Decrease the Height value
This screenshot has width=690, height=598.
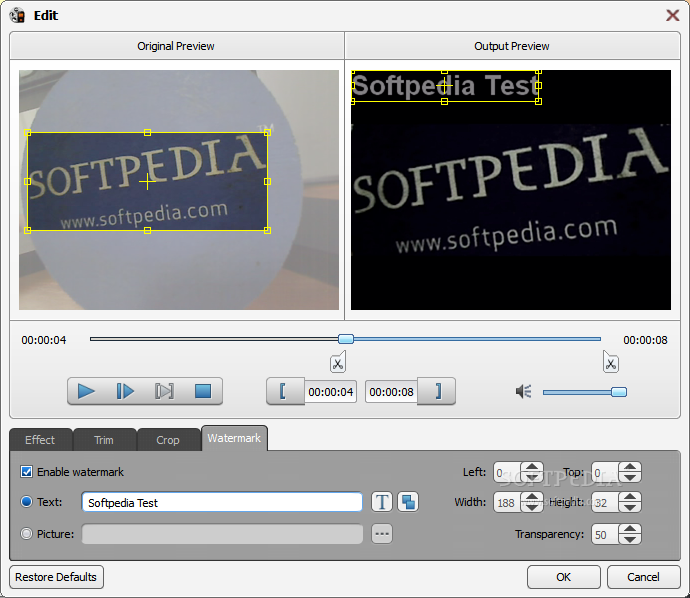tap(630, 507)
